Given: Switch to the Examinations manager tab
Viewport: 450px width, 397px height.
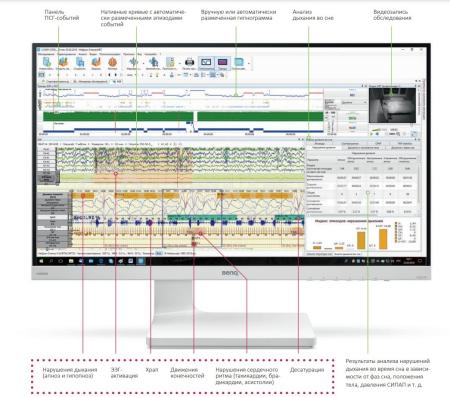Looking at the screenshot, I should tap(91, 81).
